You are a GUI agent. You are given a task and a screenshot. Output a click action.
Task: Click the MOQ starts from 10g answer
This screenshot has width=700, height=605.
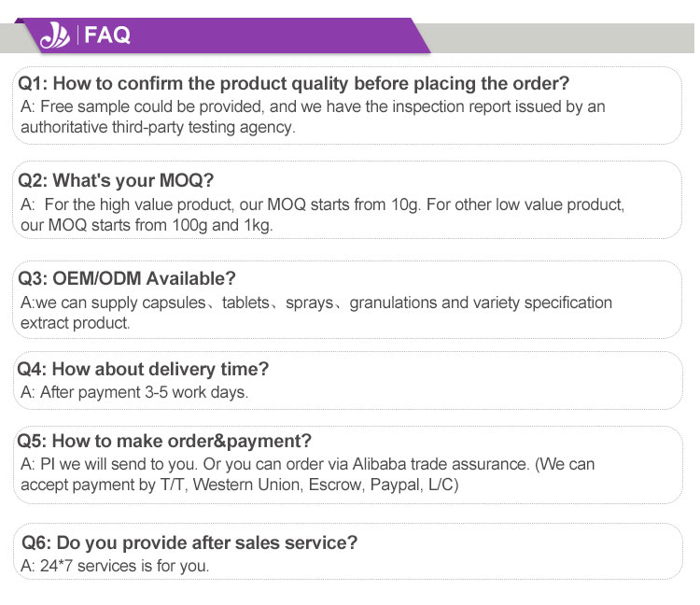[322, 204]
